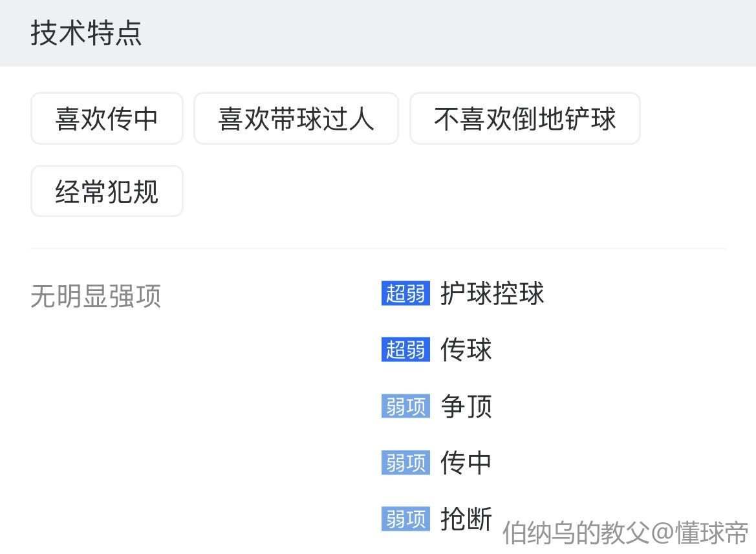Select the 争顶 weakness label
The width and height of the screenshot is (756, 554).
pos(466,406)
